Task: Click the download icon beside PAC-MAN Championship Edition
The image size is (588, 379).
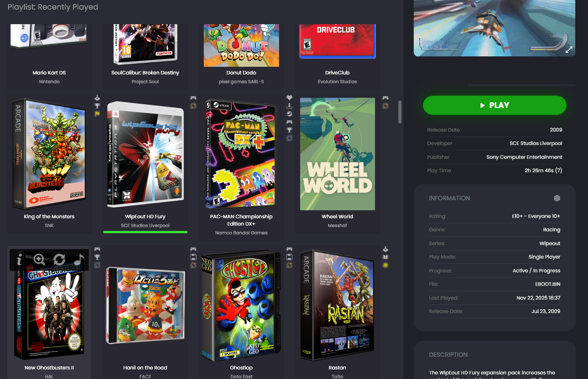Action: (289, 106)
